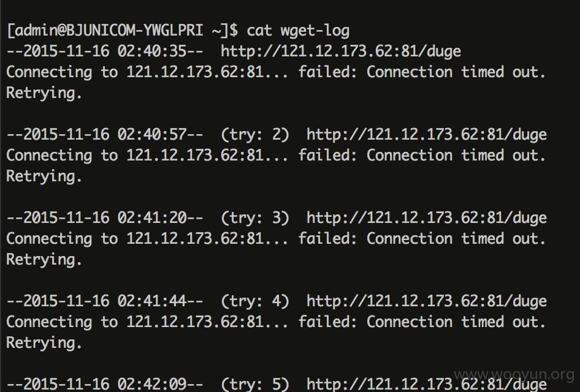
Task: Click the 02:40:57 timestamp
Action: [152, 134]
